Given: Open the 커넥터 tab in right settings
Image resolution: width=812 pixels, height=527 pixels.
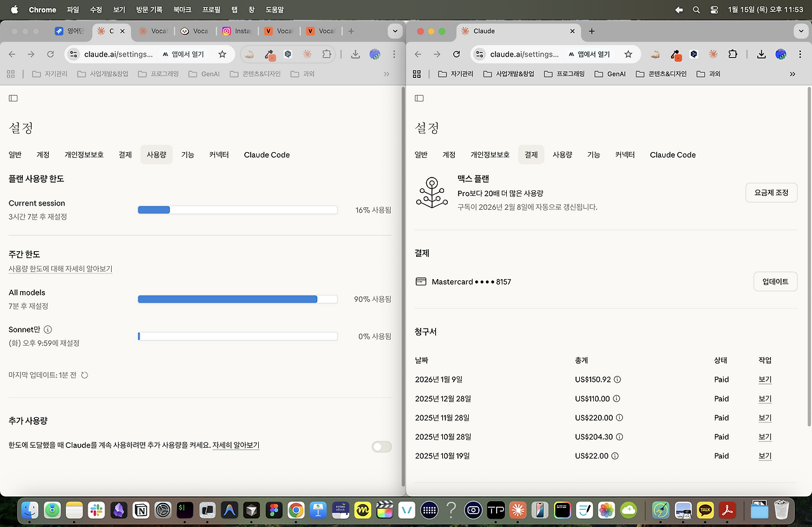Looking at the screenshot, I should (x=625, y=155).
